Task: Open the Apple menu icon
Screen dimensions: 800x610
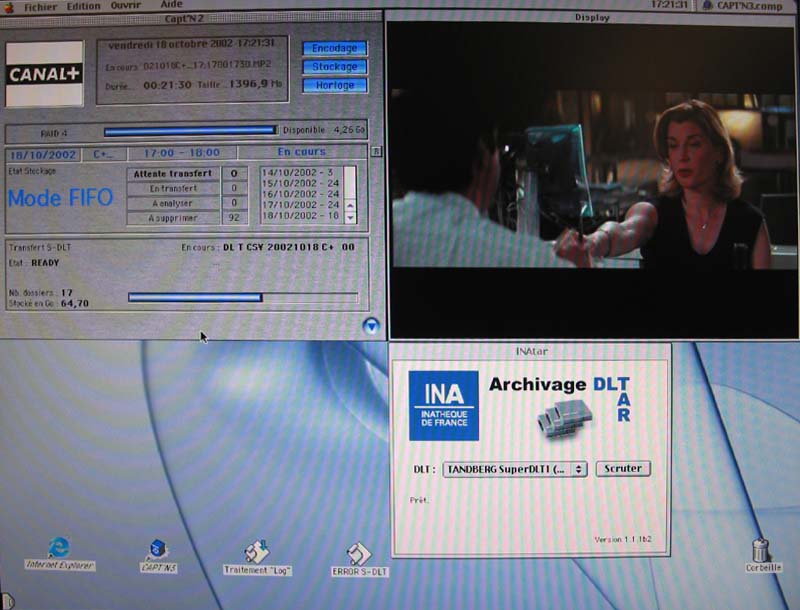Action: pyautogui.click(x=9, y=7)
